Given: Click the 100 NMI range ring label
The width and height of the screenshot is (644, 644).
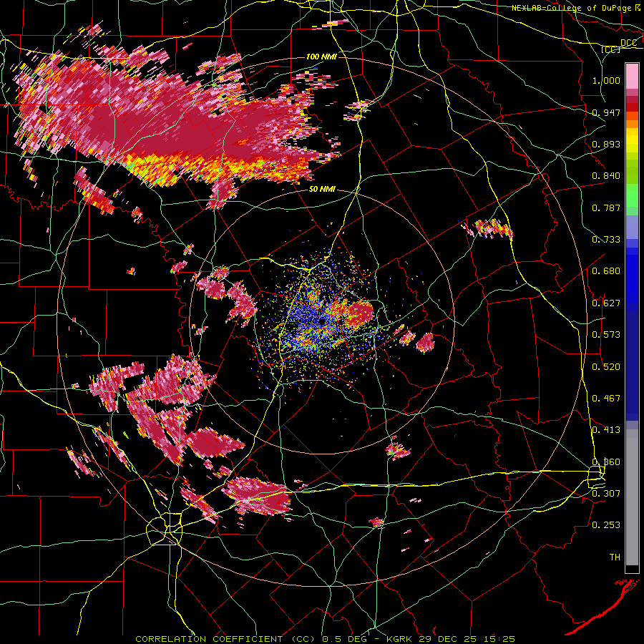Looking at the screenshot, I should pyautogui.click(x=321, y=57).
